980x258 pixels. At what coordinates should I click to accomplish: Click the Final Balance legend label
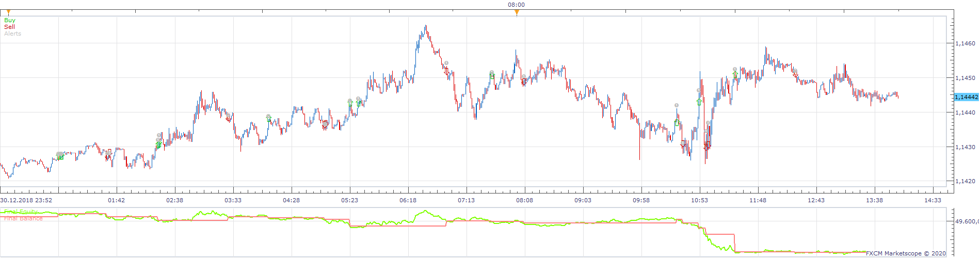[x=23, y=218]
